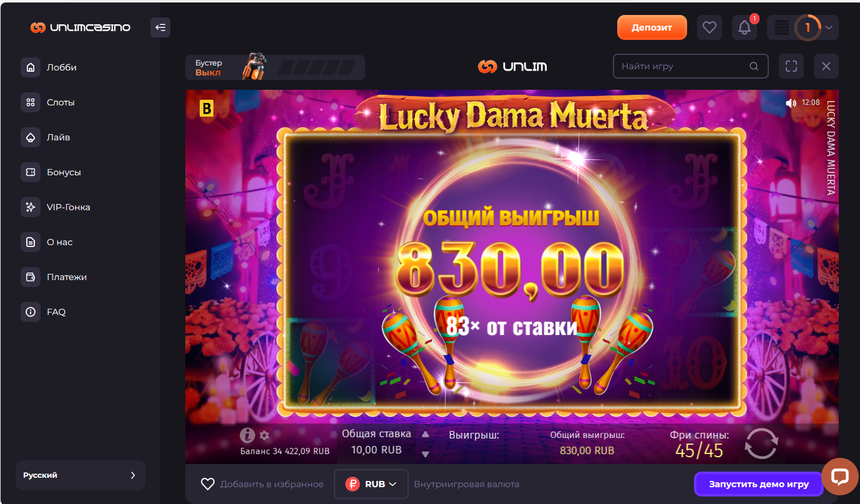Viewport: 860px width, 504px height.
Task: Click the Депозит button
Action: coord(652,27)
